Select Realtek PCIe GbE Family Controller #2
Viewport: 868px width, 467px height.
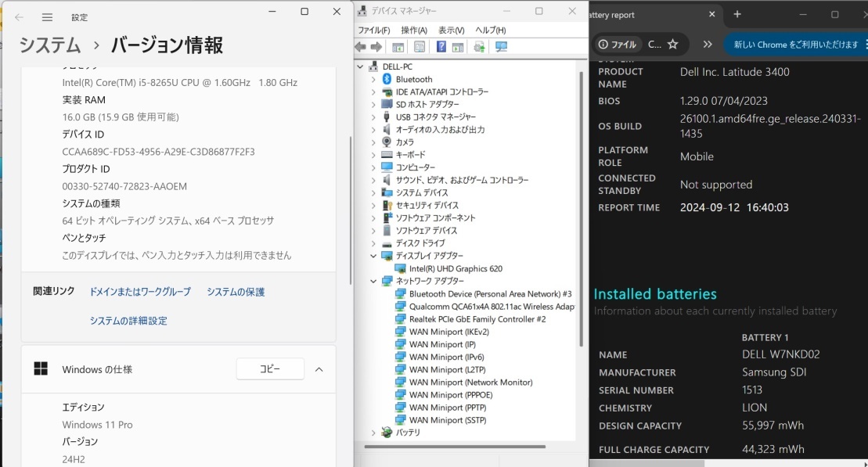[x=477, y=319]
